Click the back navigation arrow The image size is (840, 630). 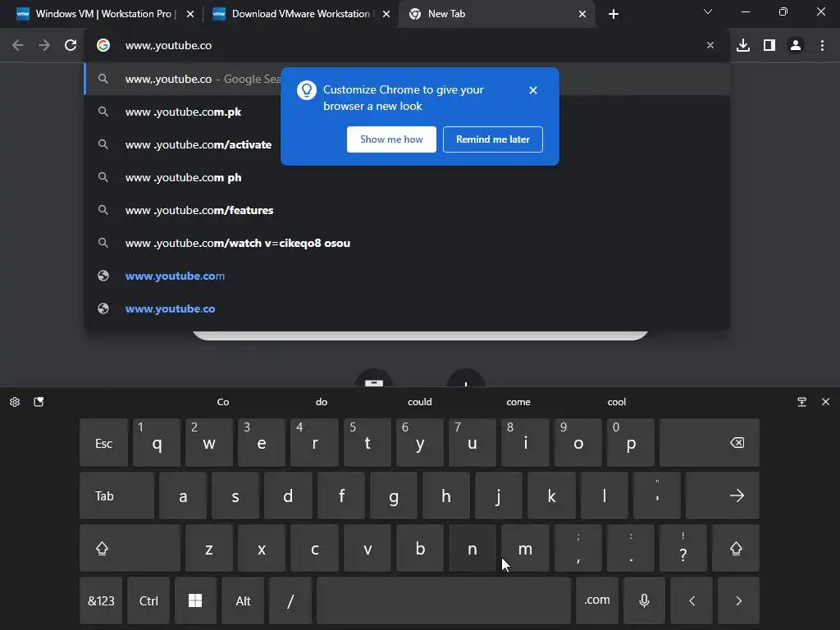tap(18, 46)
